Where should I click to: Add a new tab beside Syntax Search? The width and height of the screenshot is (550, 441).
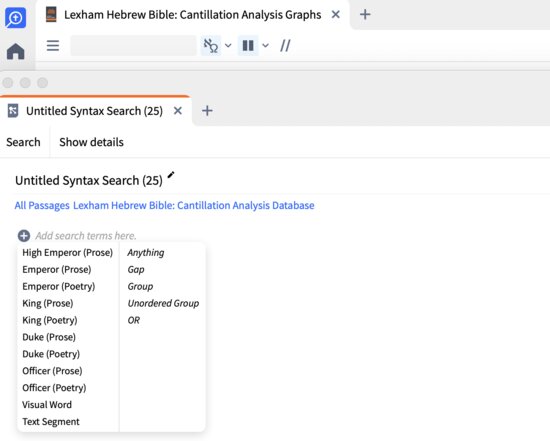coord(207,111)
